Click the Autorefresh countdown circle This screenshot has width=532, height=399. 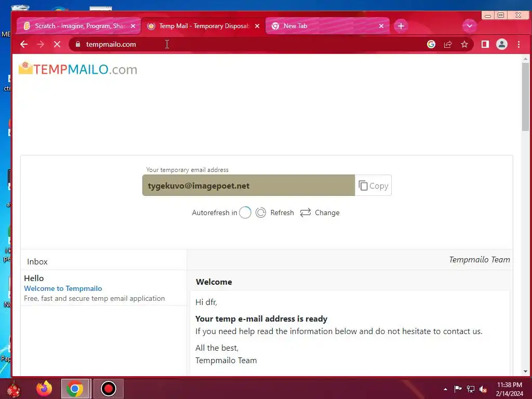[x=245, y=212]
